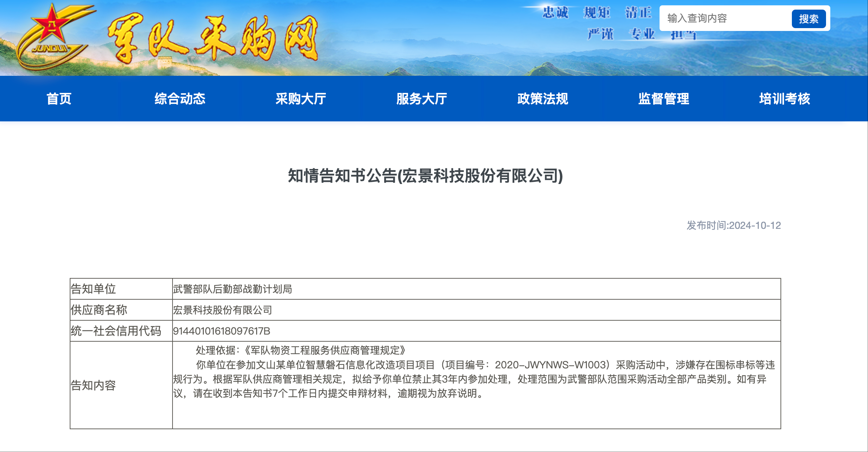868x452 pixels.
Task: Click the 武警部队后勤部战勤计划局 cell
Action: click(x=233, y=289)
